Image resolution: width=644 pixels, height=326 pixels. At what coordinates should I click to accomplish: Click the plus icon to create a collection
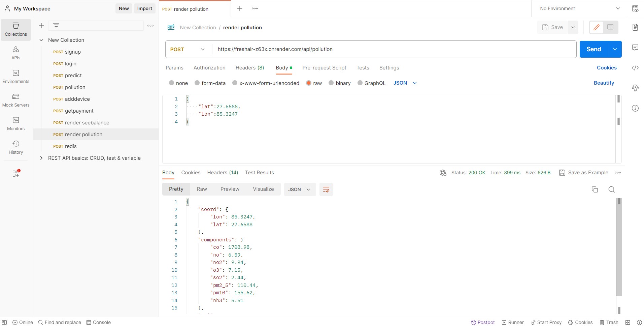[x=41, y=26]
